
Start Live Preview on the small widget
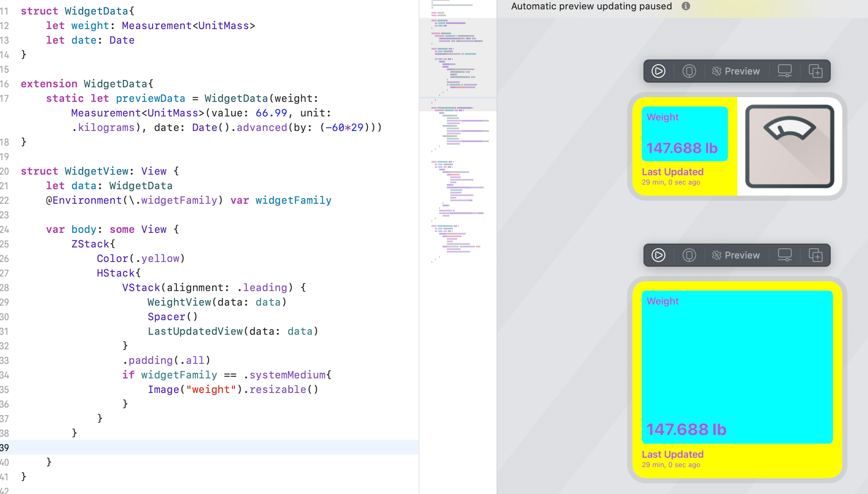click(x=658, y=255)
